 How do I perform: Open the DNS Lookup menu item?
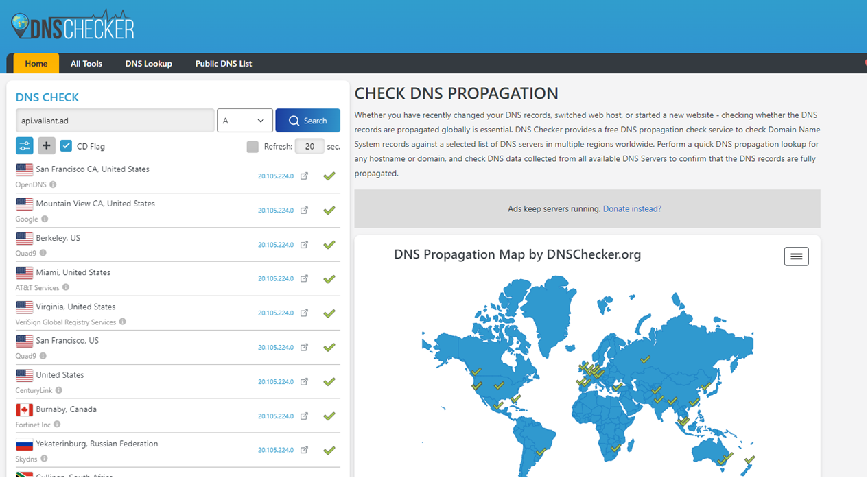(148, 63)
